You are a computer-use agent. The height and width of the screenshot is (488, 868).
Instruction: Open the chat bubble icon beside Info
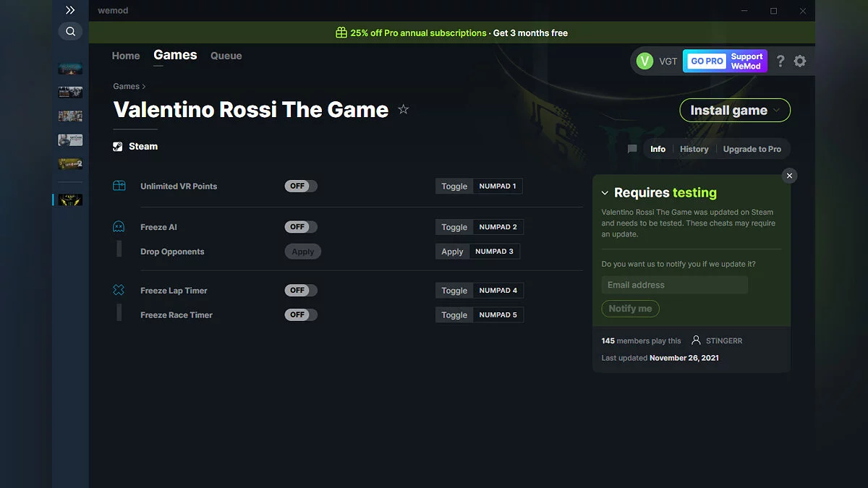[x=632, y=149]
